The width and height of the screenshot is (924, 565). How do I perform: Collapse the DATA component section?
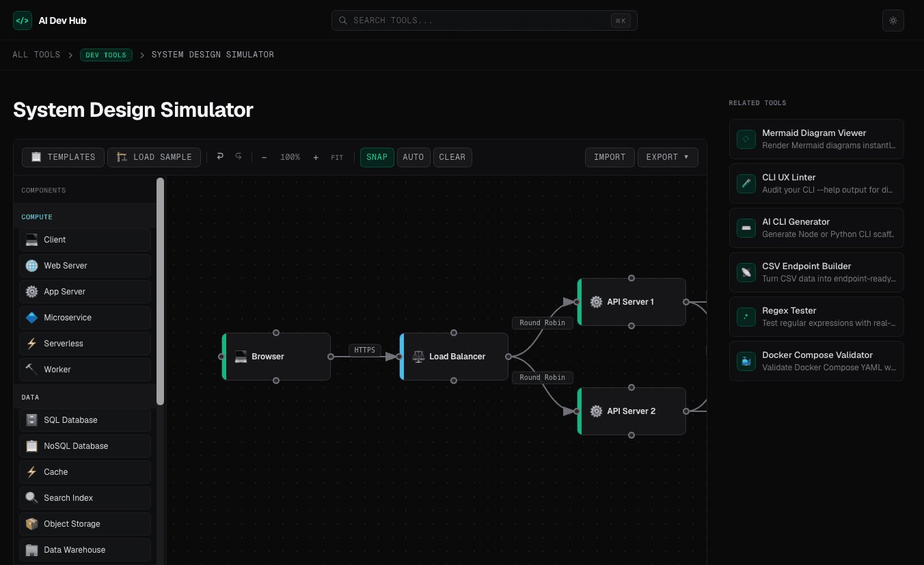point(30,397)
